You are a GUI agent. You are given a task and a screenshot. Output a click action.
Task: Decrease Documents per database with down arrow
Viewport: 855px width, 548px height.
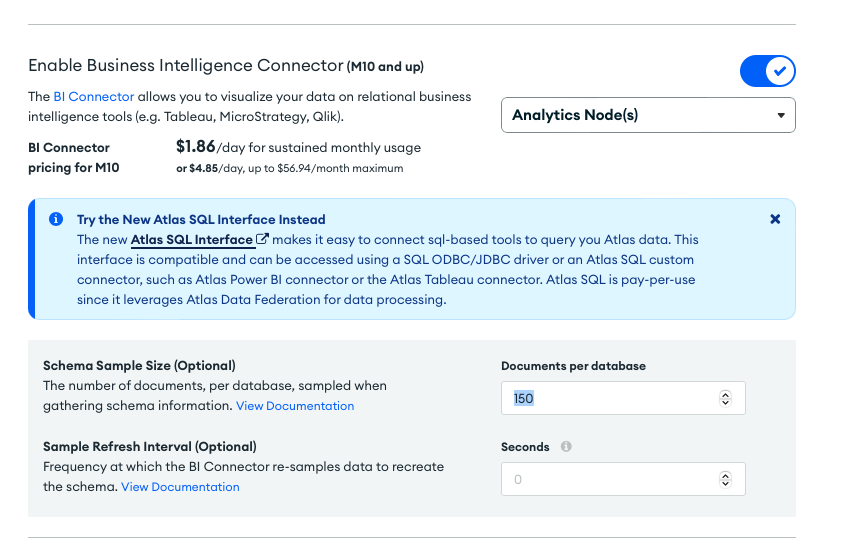pyautogui.click(x=725, y=403)
